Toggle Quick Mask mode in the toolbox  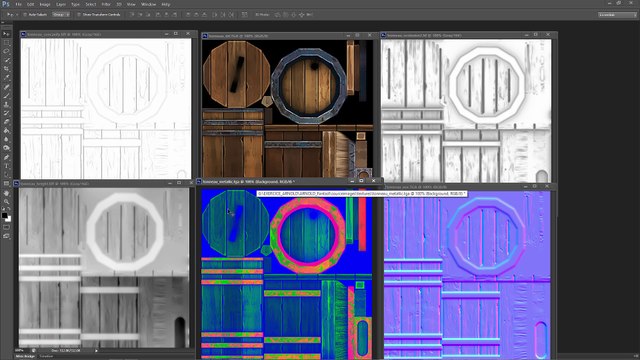[x=6, y=227]
